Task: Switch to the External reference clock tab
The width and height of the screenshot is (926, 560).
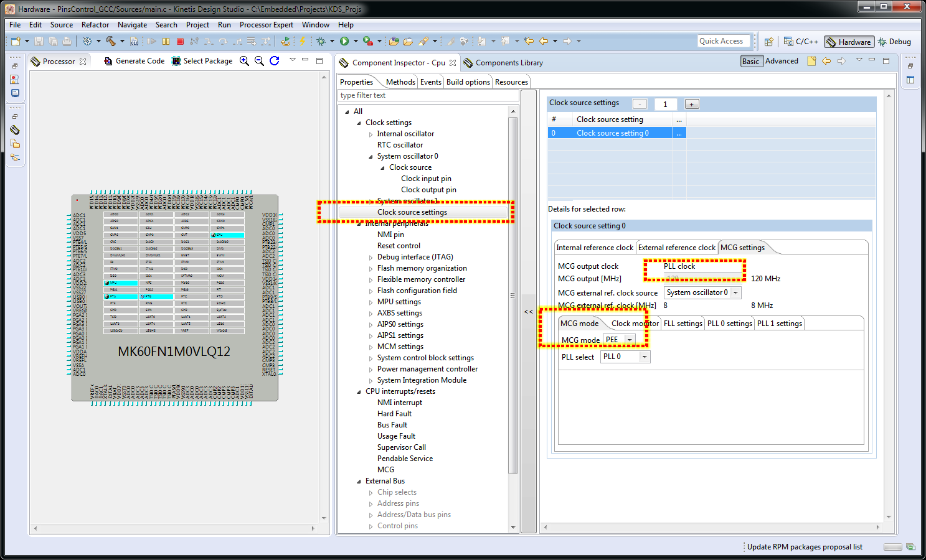Action: pyautogui.click(x=677, y=248)
